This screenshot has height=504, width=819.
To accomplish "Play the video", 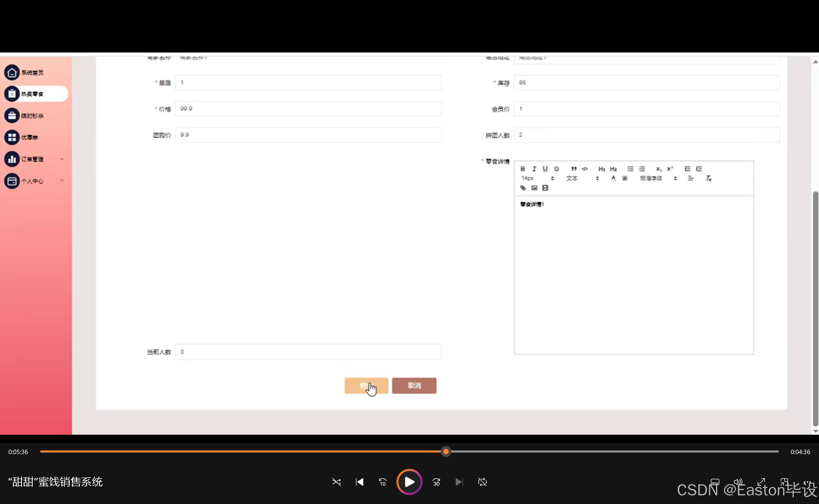I will 409,482.
